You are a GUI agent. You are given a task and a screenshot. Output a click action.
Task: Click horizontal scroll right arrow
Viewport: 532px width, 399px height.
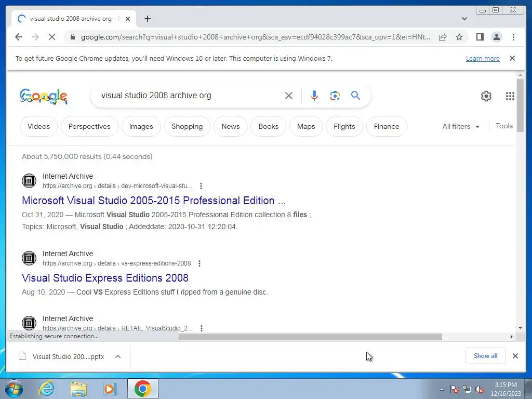[512, 337]
